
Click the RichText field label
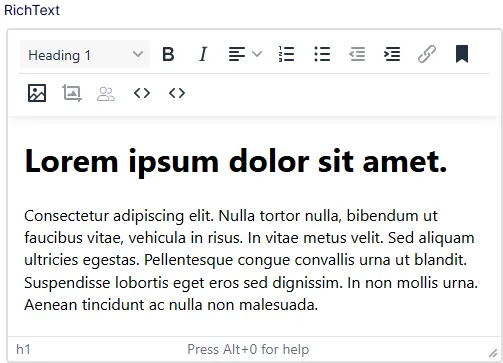pos(32,10)
